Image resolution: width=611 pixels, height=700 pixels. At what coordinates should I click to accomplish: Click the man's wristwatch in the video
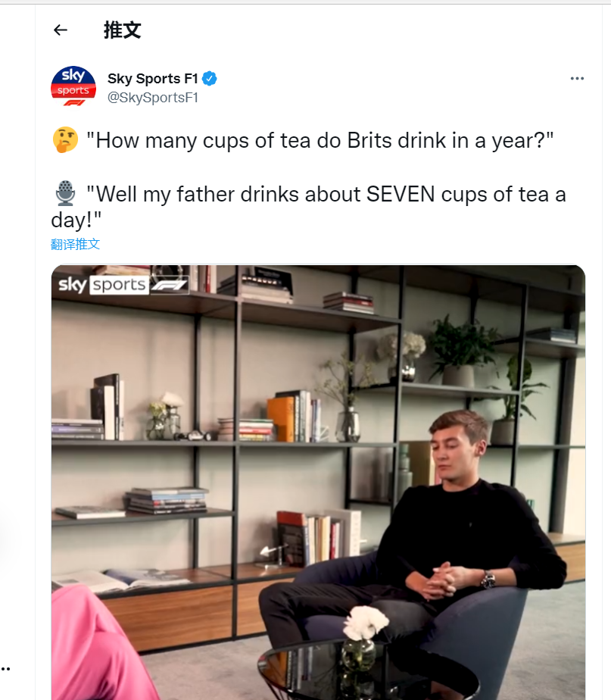(x=488, y=579)
